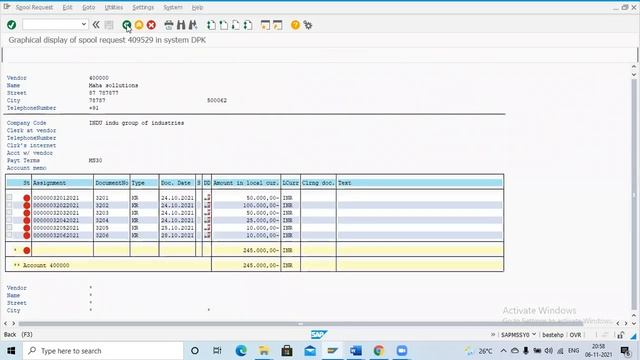Go to Last Page icon
This screenshot has width=640, height=360.
click(248, 25)
